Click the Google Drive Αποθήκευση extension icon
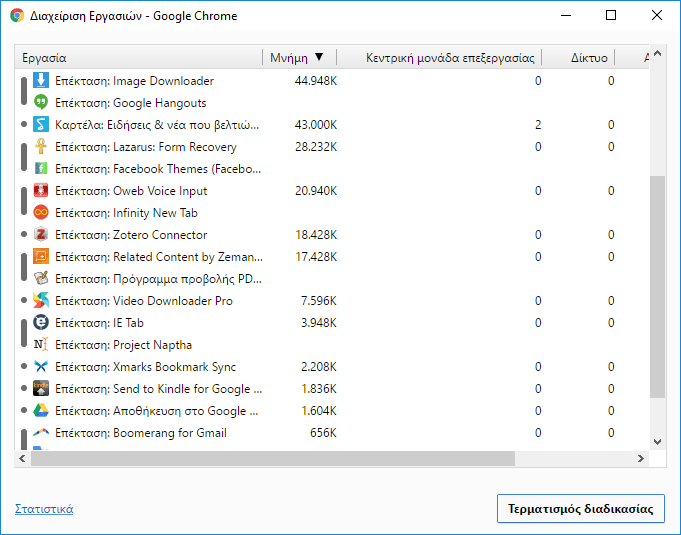 41,411
